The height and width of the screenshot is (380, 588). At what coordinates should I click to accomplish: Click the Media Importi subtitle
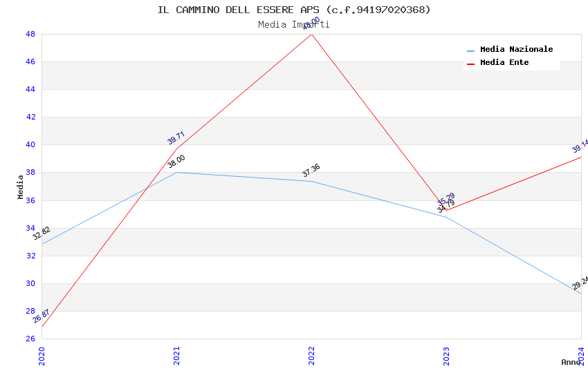coord(294,25)
